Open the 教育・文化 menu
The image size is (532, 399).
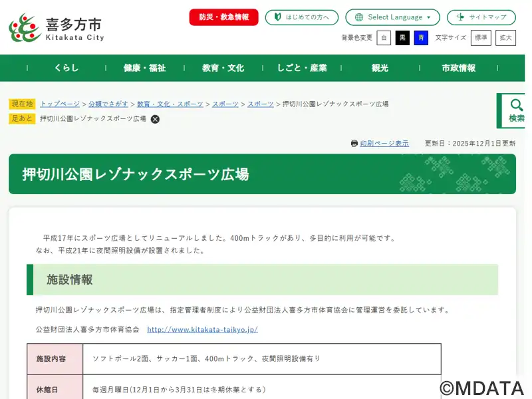223,68
